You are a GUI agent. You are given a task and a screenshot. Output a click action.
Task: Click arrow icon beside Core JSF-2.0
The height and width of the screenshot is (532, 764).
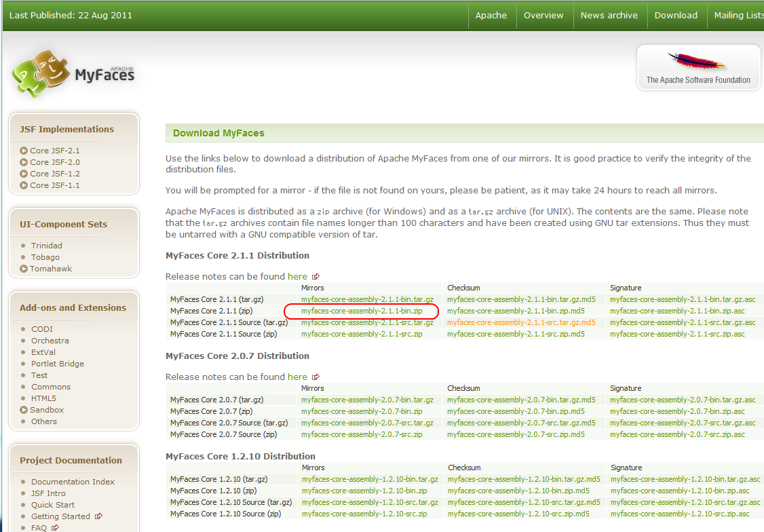tap(23, 162)
